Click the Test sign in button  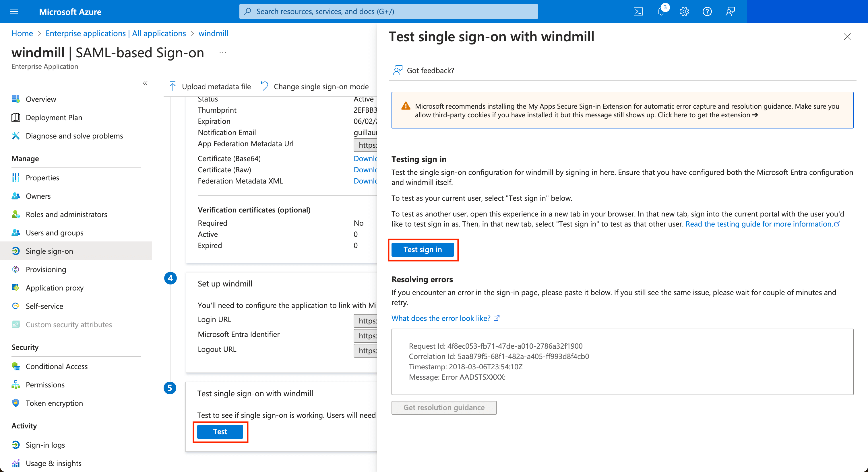[x=423, y=249]
